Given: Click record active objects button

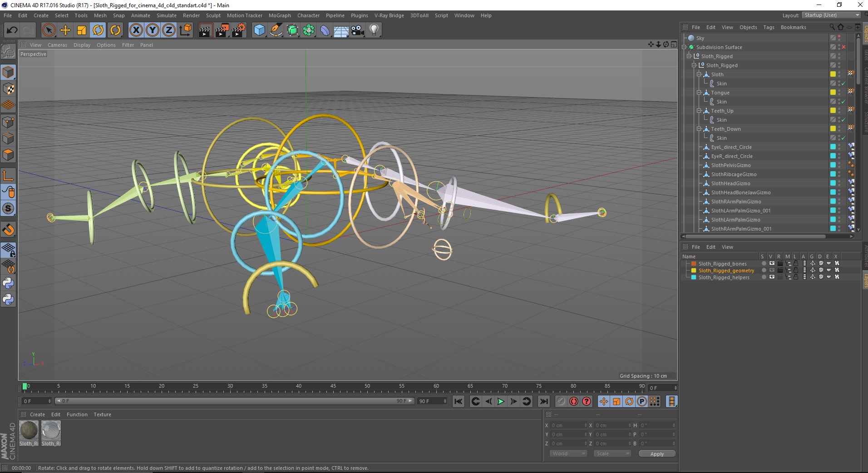Looking at the screenshot, I should (561, 401).
